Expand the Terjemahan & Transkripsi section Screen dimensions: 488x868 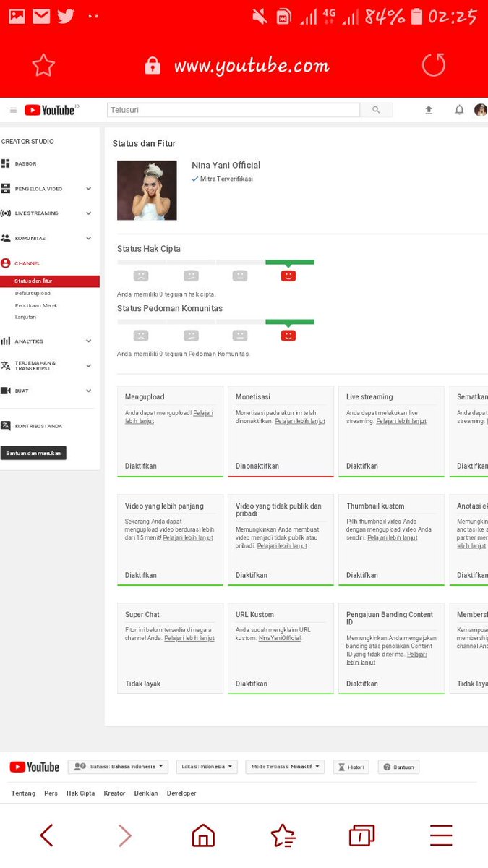pyautogui.click(x=89, y=366)
